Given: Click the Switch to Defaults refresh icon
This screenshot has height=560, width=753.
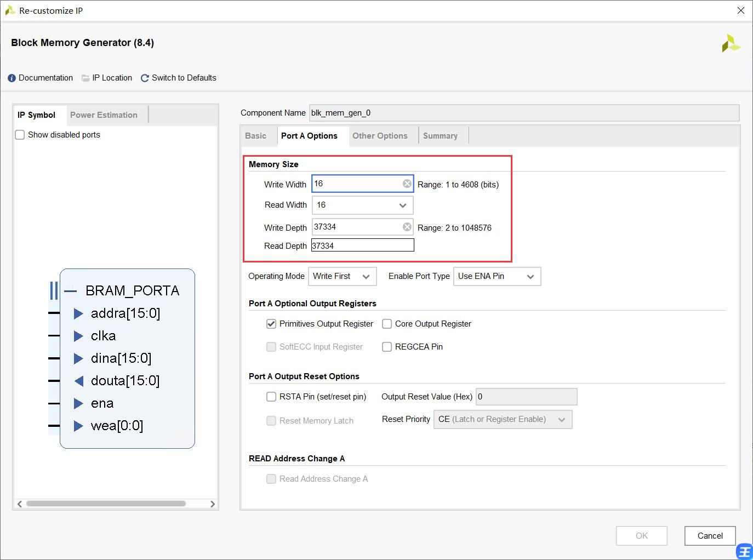Looking at the screenshot, I should (145, 78).
